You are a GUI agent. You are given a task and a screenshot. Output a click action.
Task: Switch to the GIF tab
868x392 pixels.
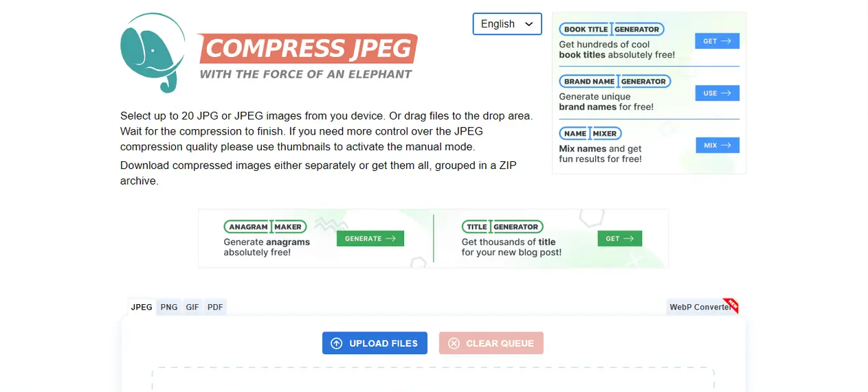coord(192,307)
